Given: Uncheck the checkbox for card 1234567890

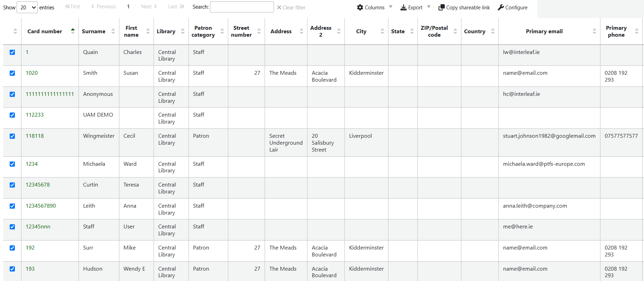Looking at the screenshot, I should 12,206.
